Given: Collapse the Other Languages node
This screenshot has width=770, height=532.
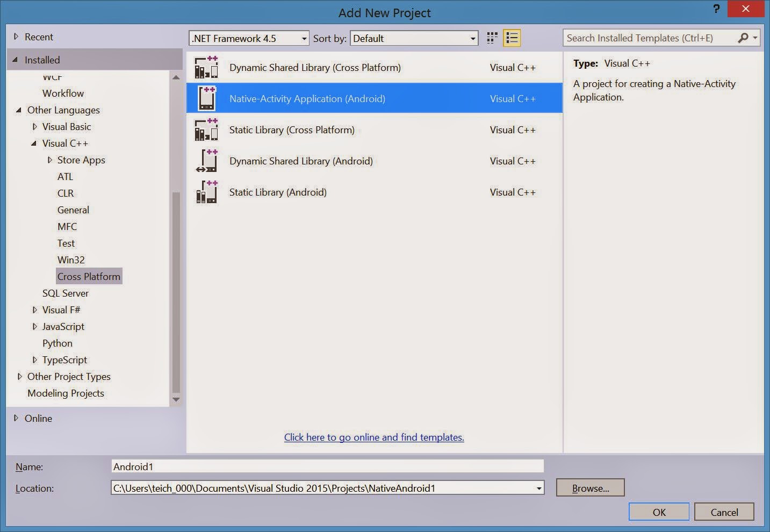Looking at the screenshot, I should 19,110.
